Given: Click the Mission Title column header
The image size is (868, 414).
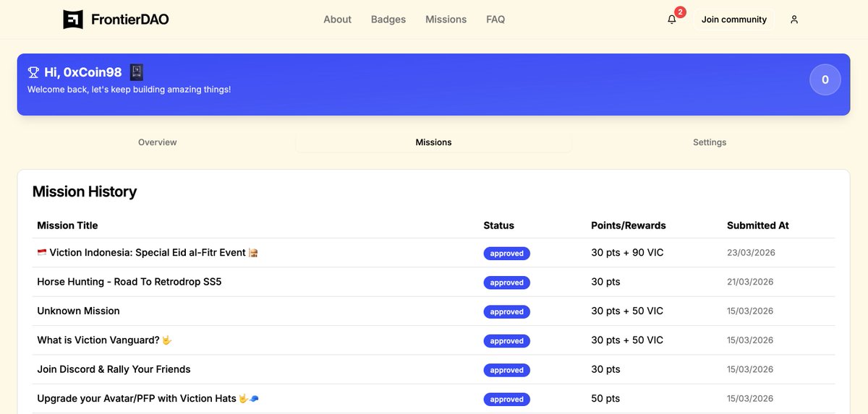Looking at the screenshot, I should [67, 225].
